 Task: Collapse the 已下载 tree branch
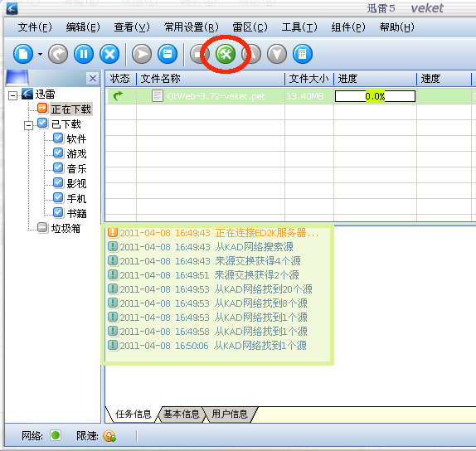click(28, 125)
